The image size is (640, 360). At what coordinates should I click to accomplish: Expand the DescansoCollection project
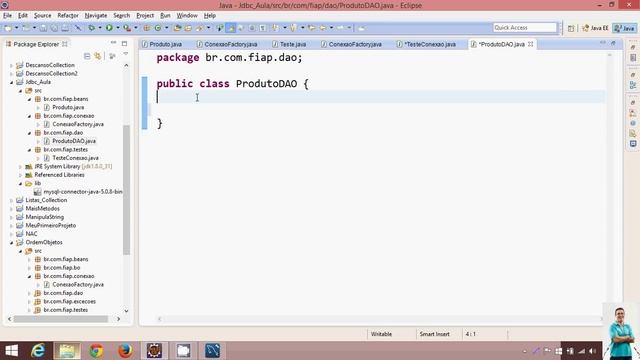(x=11, y=65)
